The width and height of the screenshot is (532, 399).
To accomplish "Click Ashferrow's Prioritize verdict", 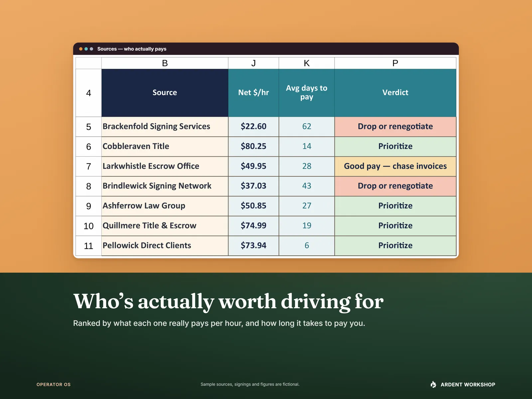I will [x=395, y=206].
